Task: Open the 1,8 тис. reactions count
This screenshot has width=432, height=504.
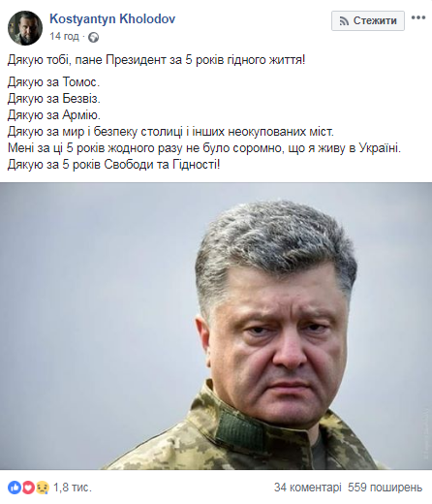Action: 73,488
